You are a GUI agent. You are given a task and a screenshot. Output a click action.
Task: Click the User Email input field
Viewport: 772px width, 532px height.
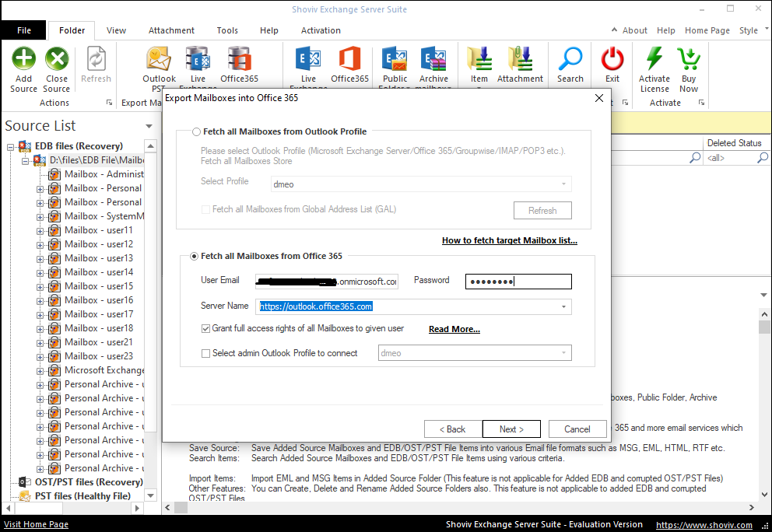pos(326,282)
